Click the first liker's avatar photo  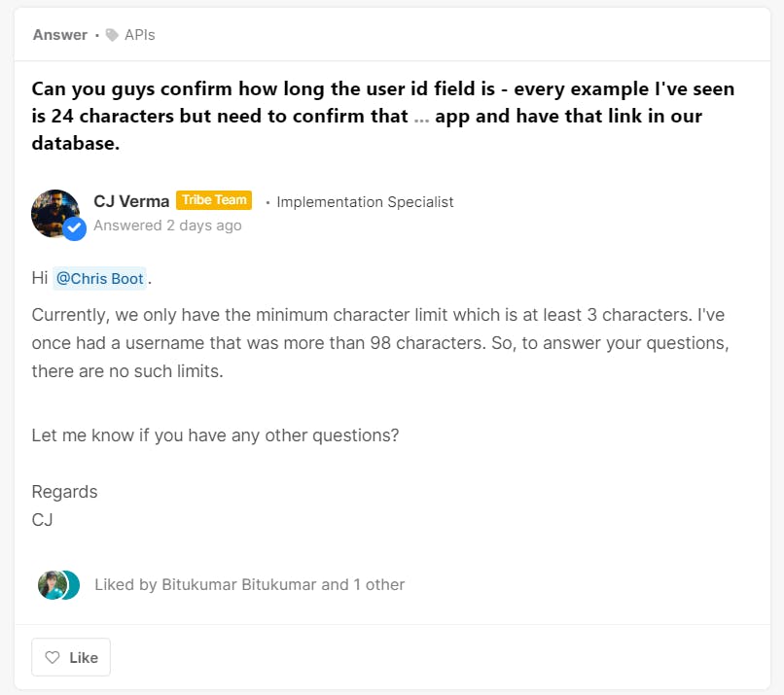pos(52,584)
